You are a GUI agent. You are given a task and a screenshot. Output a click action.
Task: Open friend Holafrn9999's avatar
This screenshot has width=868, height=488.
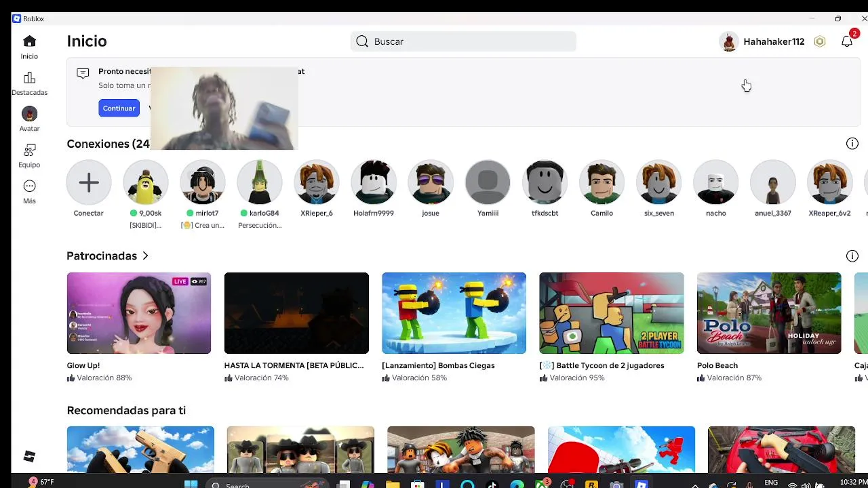point(374,182)
